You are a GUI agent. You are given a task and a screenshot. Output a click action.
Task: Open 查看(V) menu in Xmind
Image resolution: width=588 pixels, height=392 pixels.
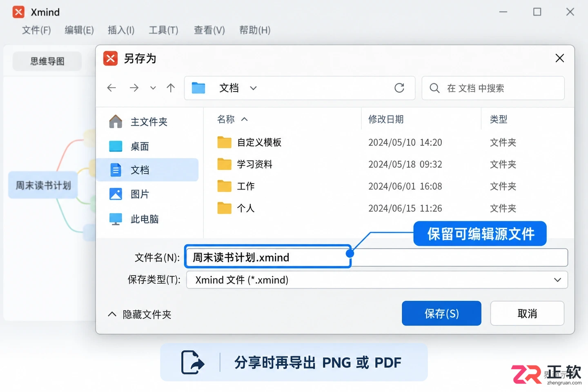coord(209,30)
